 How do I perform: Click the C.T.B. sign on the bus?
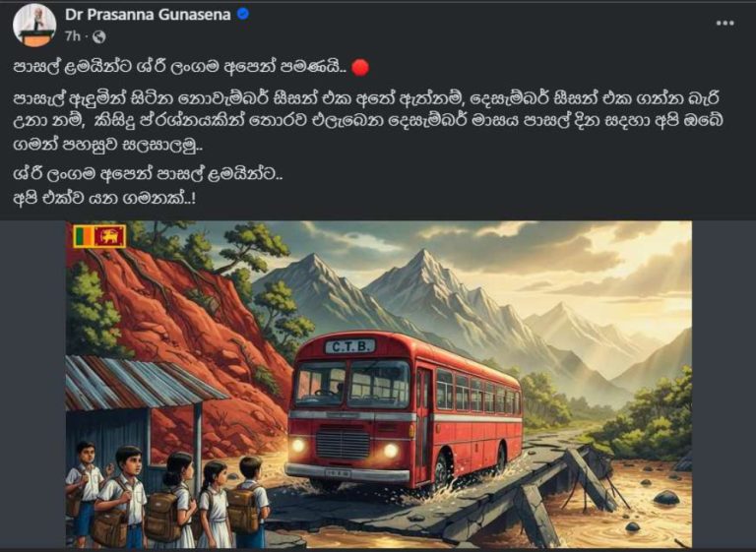tap(350, 345)
